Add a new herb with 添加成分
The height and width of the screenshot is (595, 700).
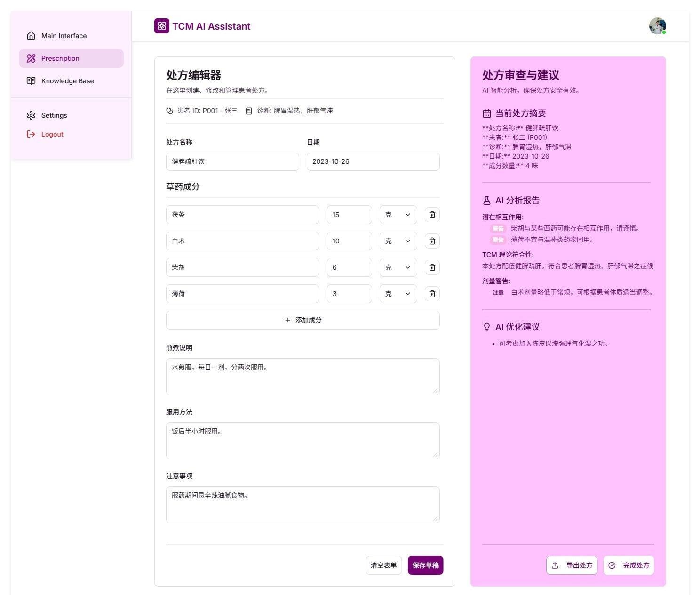tap(302, 320)
